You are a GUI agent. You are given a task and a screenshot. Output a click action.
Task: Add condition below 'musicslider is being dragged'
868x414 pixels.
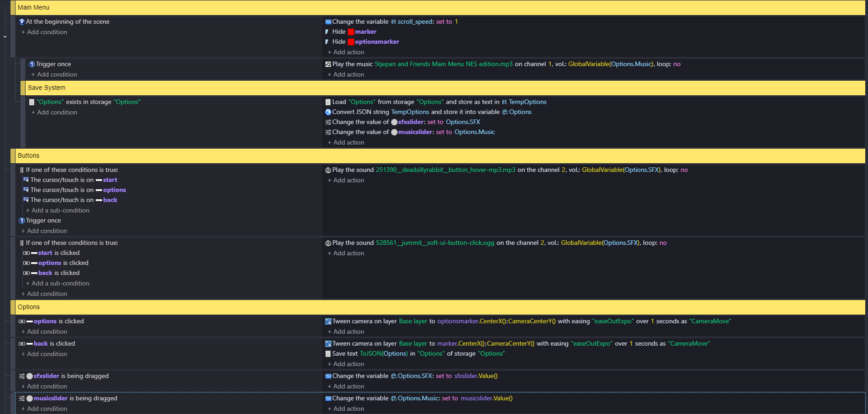[x=44, y=409]
